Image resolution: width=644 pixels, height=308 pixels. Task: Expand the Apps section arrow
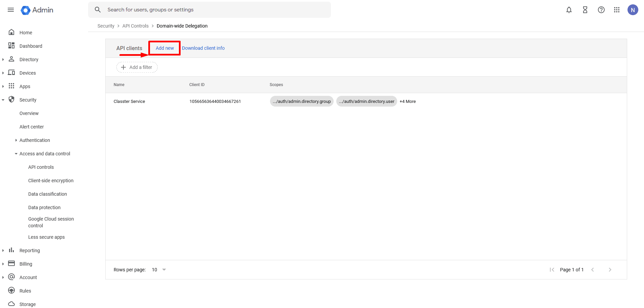point(3,86)
